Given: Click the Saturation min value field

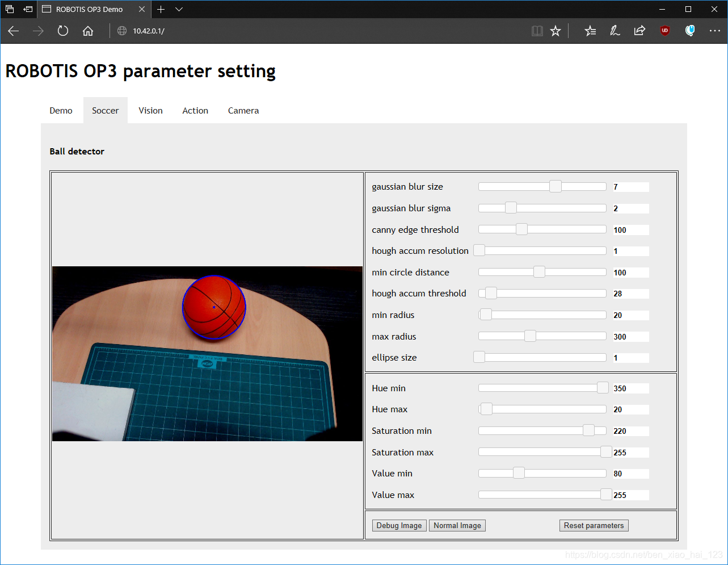Looking at the screenshot, I should point(631,431).
